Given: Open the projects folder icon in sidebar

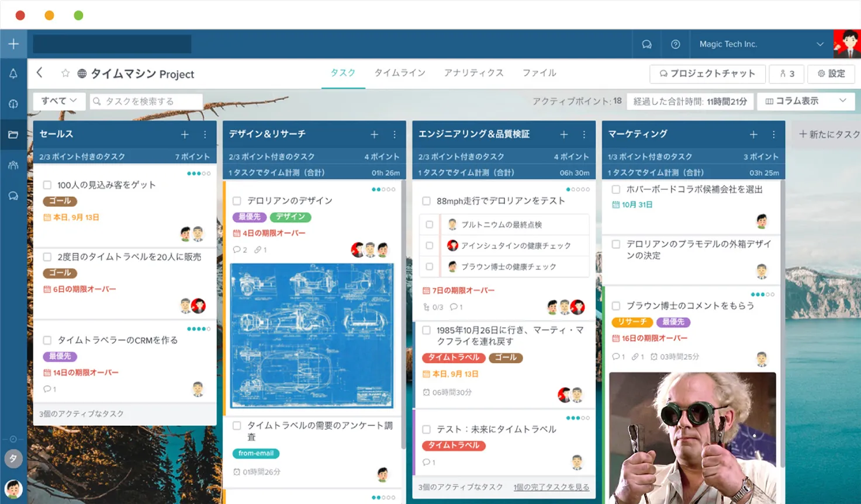Looking at the screenshot, I should point(13,134).
